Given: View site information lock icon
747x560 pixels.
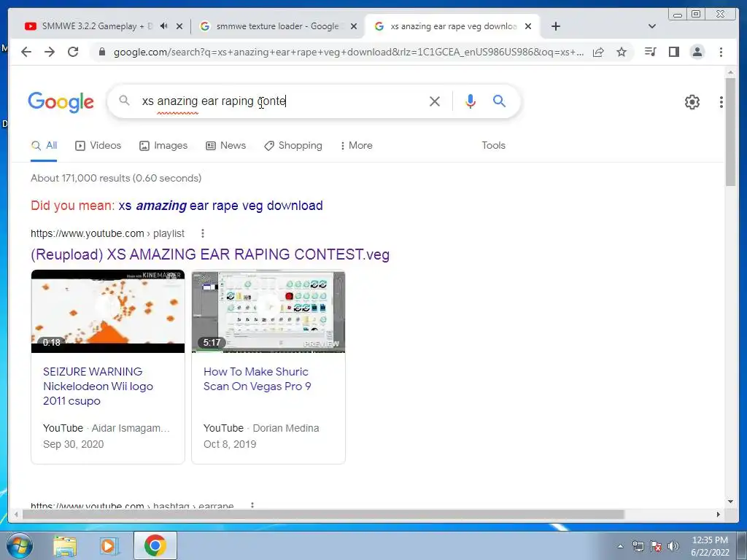Looking at the screenshot, I should point(101,52).
